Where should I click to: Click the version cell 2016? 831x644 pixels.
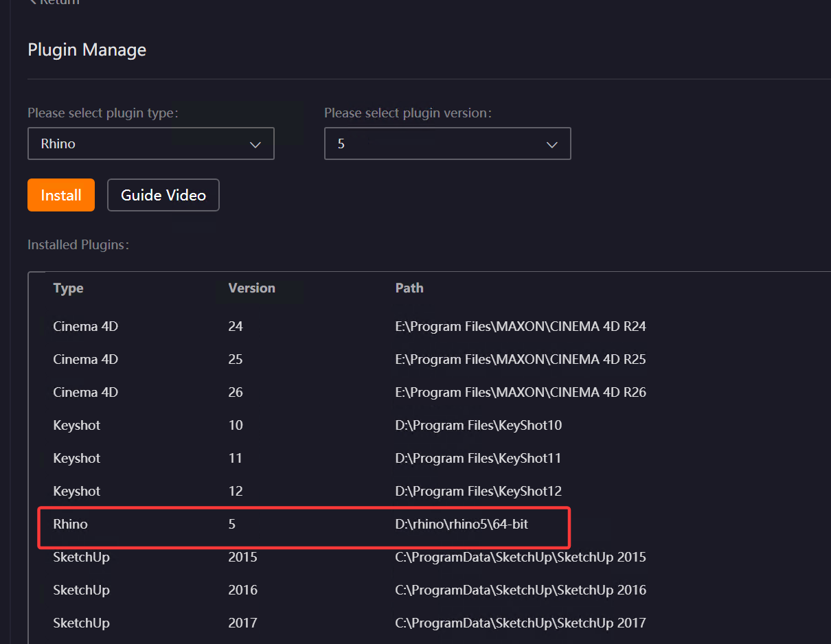(242, 590)
